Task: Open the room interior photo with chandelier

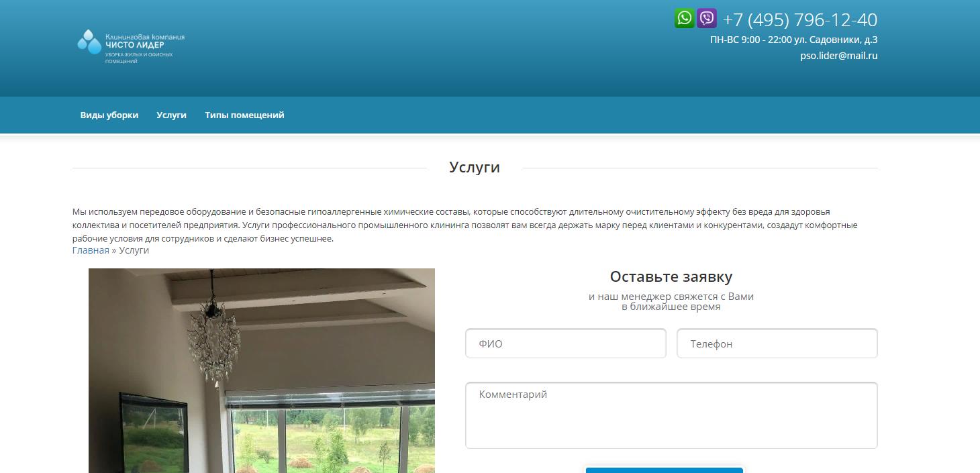Action: [x=262, y=370]
